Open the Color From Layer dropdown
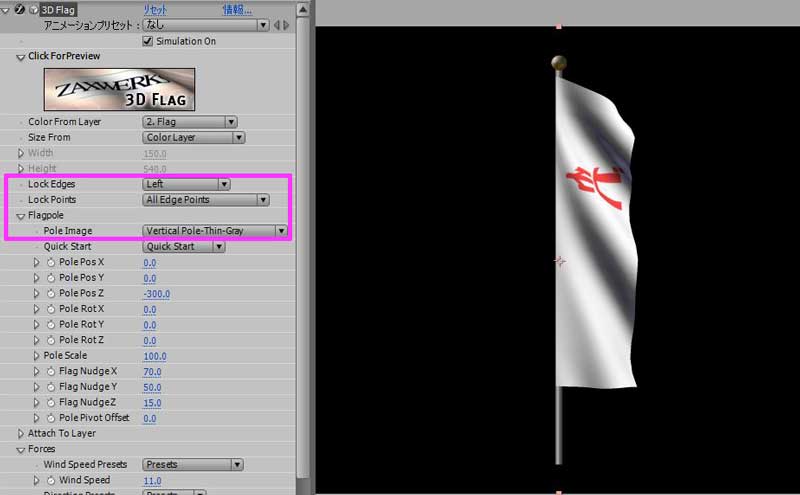 [x=189, y=121]
